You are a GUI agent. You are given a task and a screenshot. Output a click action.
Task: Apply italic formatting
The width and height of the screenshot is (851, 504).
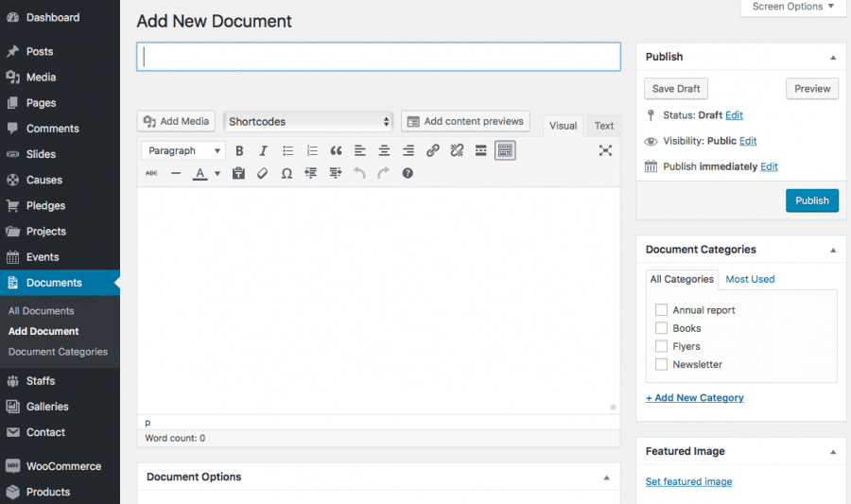pyautogui.click(x=263, y=150)
